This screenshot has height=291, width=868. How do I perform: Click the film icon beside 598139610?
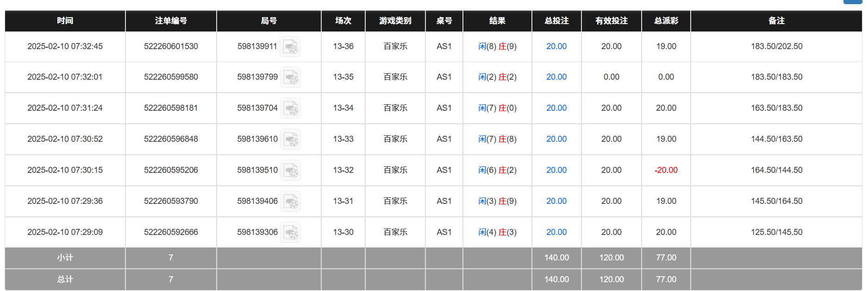point(290,139)
